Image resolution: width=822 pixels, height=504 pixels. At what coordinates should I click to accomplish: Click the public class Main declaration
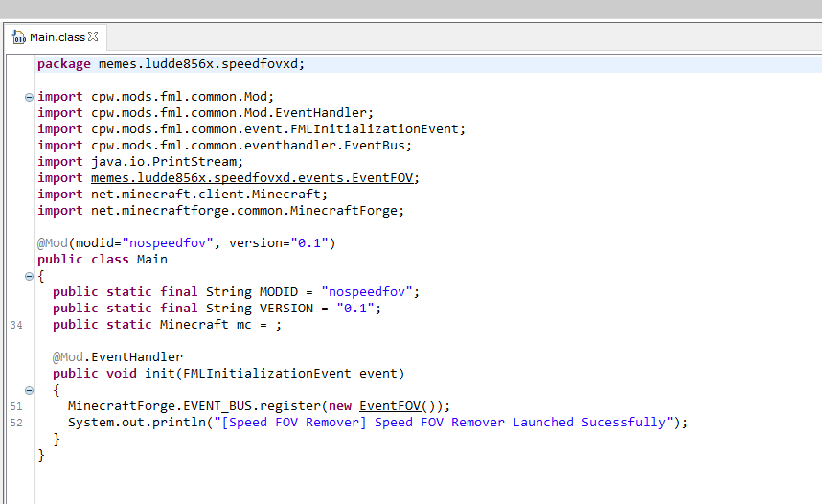click(x=103, y=260)
